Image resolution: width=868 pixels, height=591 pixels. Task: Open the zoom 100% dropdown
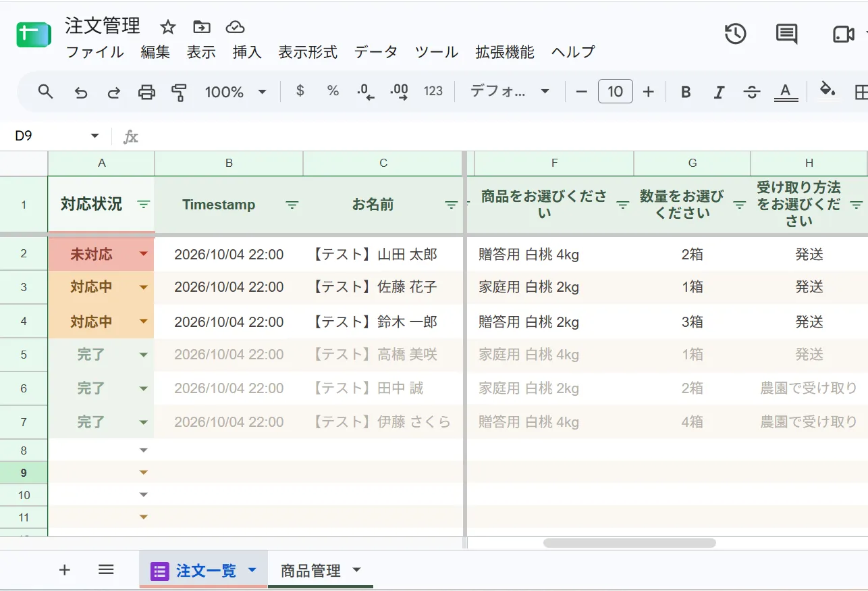(x=236, y=92)
